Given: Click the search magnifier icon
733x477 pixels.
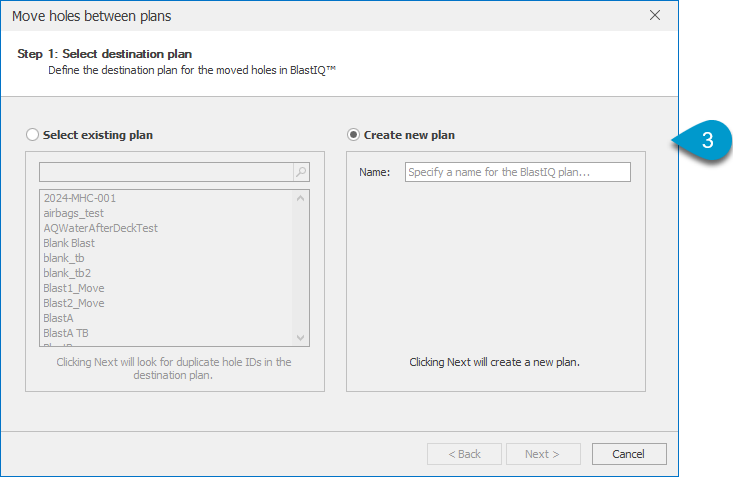Looking at the screenshot, I should [x=301, y=172].
